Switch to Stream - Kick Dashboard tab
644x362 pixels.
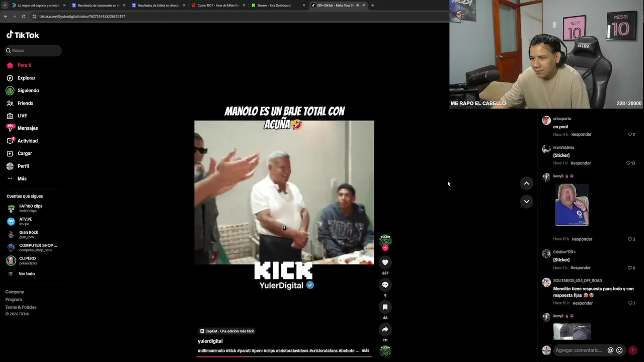(x=277, y=5)
